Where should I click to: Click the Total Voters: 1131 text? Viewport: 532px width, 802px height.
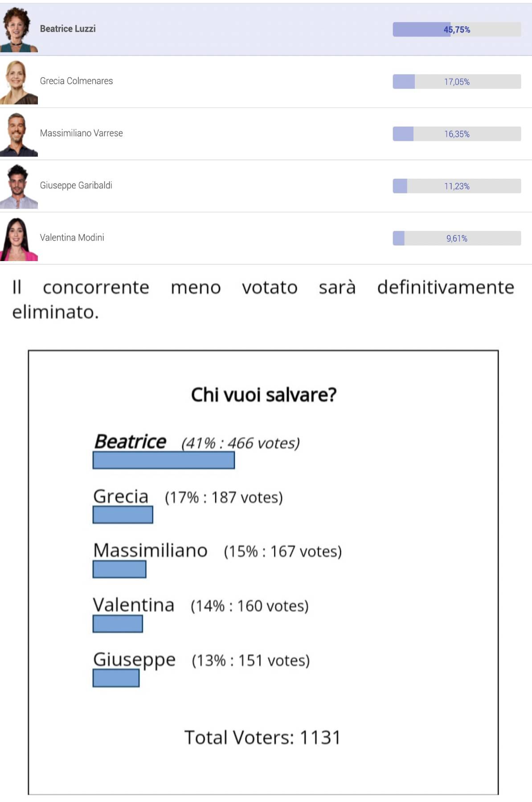263,737
